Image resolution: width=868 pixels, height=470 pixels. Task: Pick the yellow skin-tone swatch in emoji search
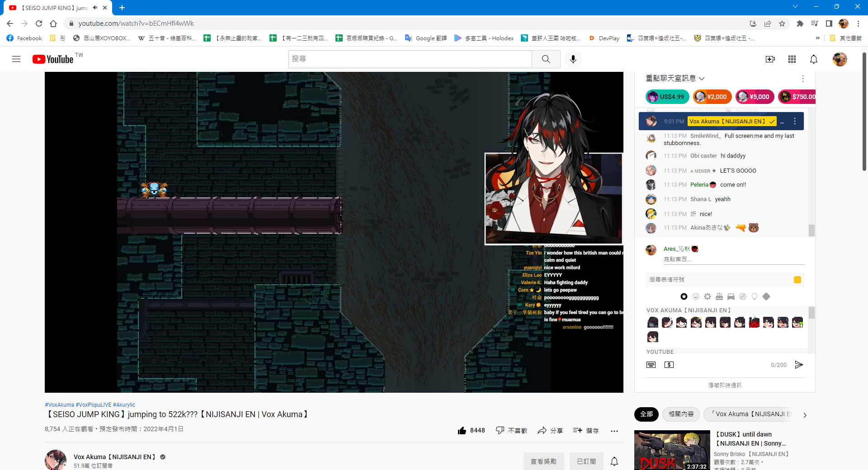click(797, 280)
